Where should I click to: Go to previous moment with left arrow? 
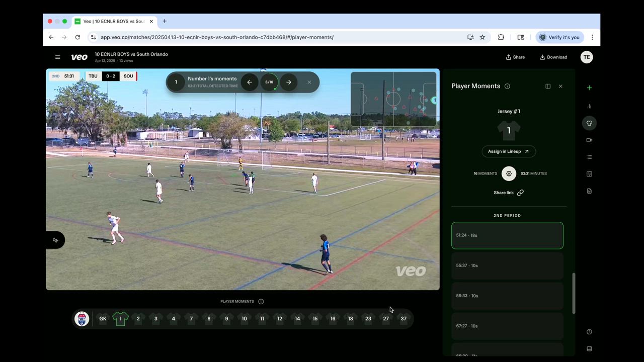point(250,82)
